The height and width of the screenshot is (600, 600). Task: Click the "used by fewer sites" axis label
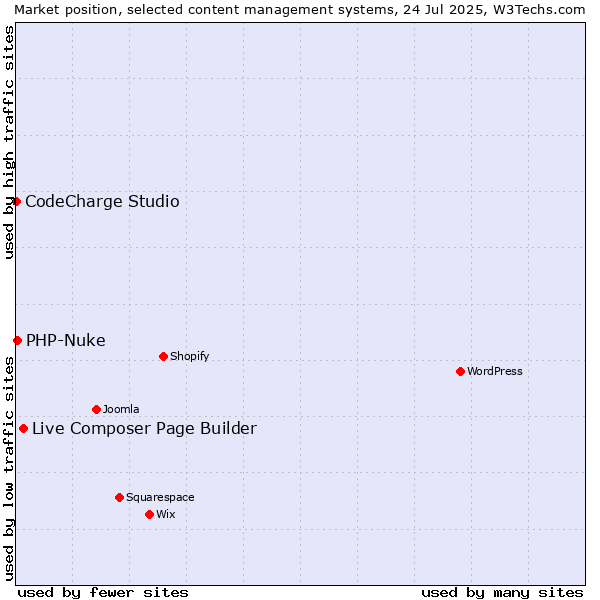[103, 593]
